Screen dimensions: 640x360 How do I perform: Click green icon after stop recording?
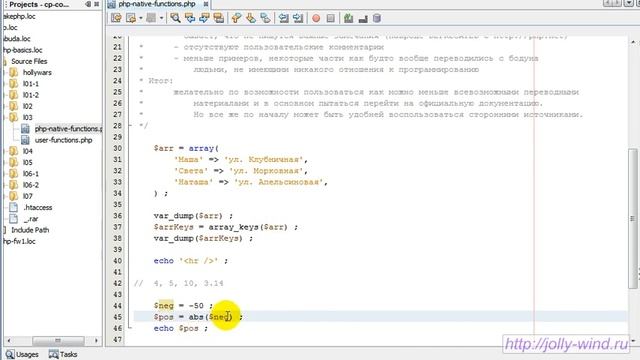point(348,18)
